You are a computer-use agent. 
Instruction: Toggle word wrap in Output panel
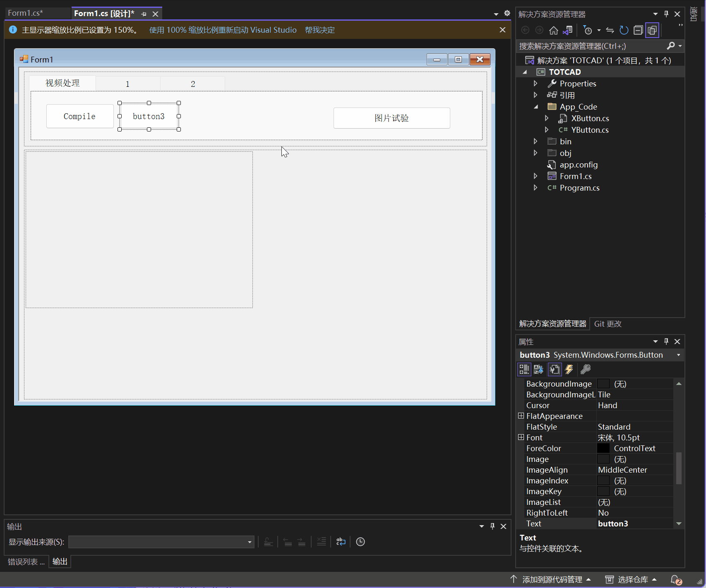coord(341,542)
